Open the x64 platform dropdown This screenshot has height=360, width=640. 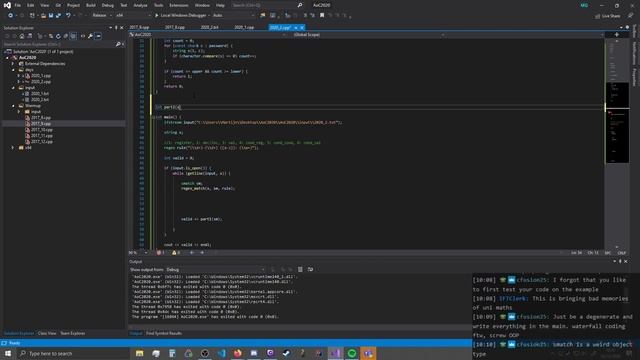(132, 16)
